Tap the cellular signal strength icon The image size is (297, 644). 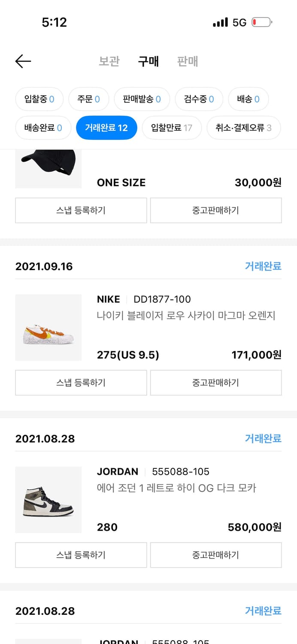[x=220, y=23]
